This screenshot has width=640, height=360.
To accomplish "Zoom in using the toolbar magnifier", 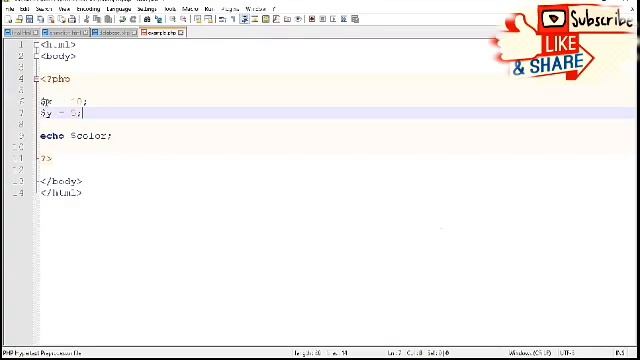I will [x=173, y=19].
